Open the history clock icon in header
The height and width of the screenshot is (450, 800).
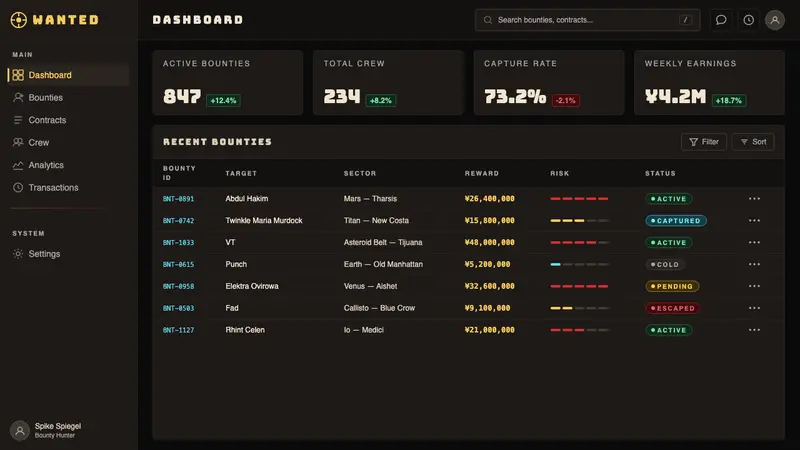click(x=748, y=20)
